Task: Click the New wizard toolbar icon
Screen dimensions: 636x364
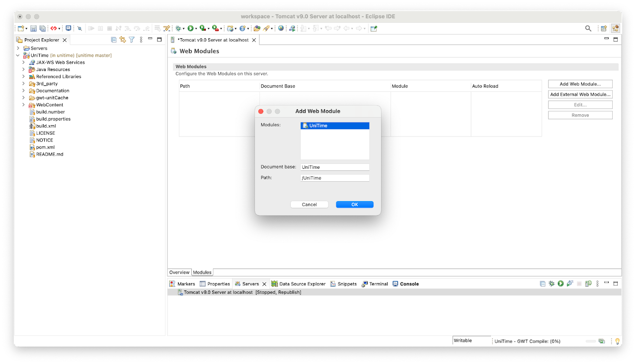Action: coord(21,29)
